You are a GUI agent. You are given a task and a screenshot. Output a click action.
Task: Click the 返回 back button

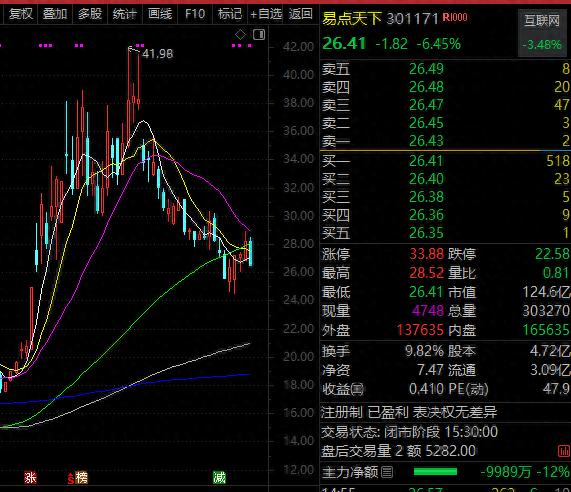click(x=300, y=14)
